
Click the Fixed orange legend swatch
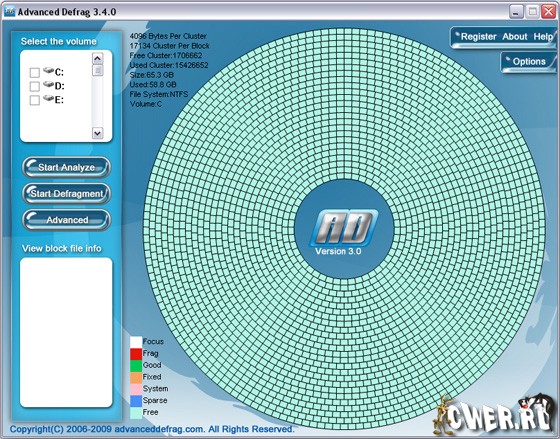click(136, 377)
